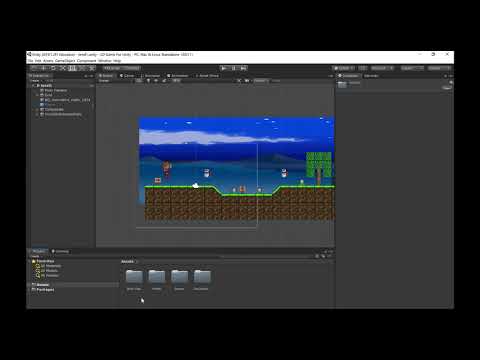Screen dimensions: 480x360
Task: Toggle the Pivot/Center handle button
Action: [112, 68]
